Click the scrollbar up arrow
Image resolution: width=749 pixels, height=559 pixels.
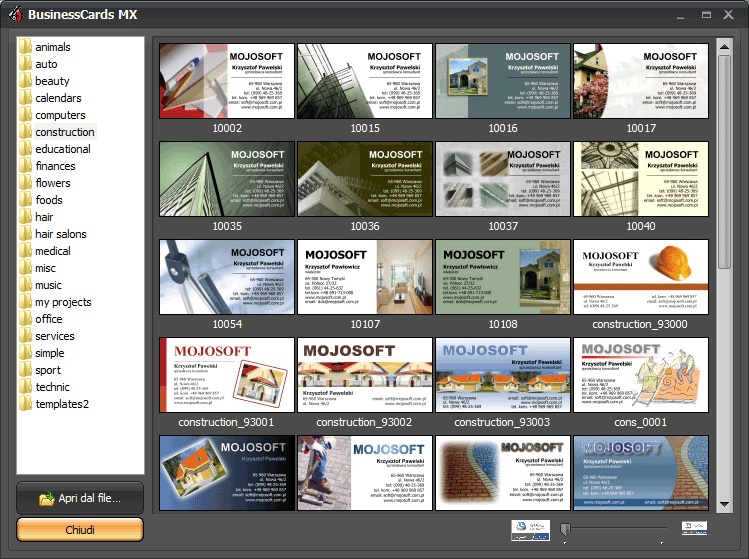tap(725, 47)
